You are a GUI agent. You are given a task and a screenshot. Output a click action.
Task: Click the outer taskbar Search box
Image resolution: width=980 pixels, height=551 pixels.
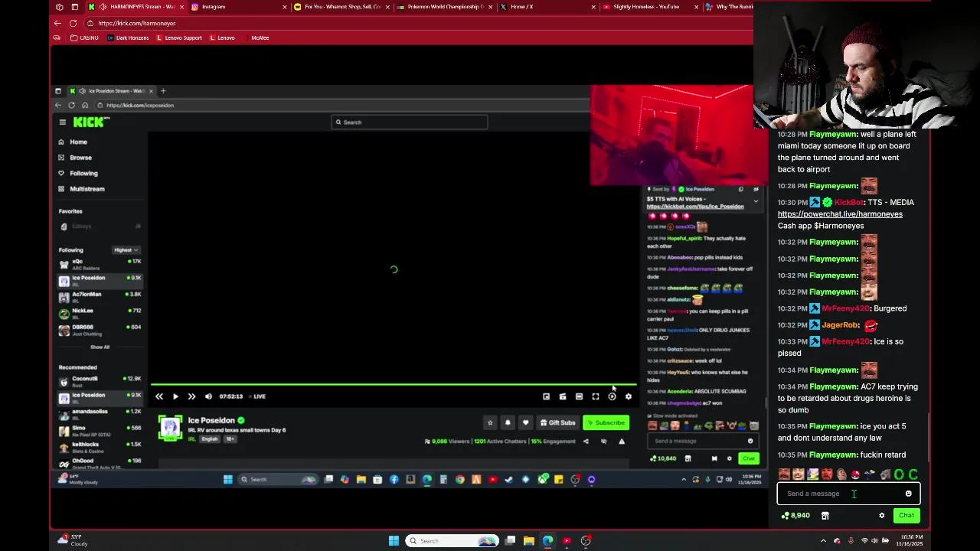point(452,541)
